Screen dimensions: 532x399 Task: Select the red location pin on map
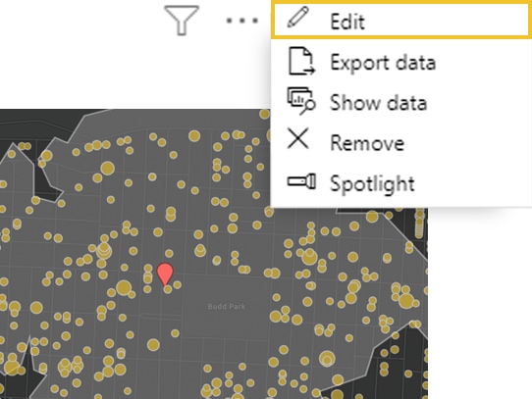[165, 274]
